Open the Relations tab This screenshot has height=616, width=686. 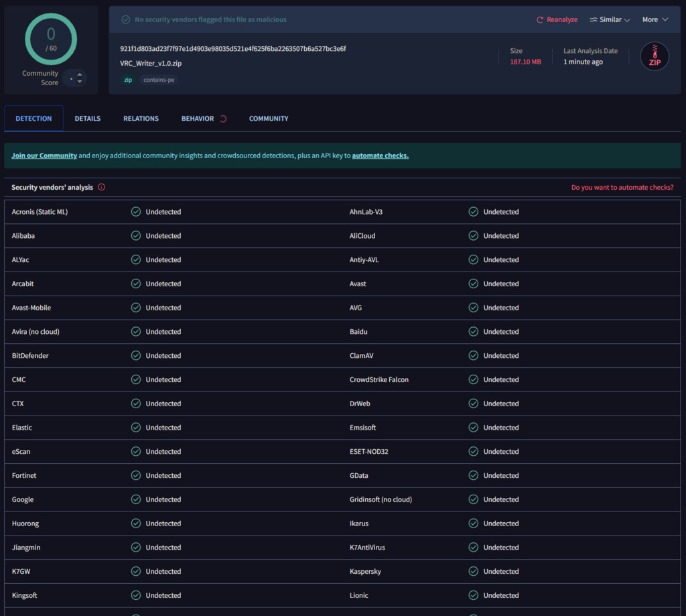(x=141, y=118)
